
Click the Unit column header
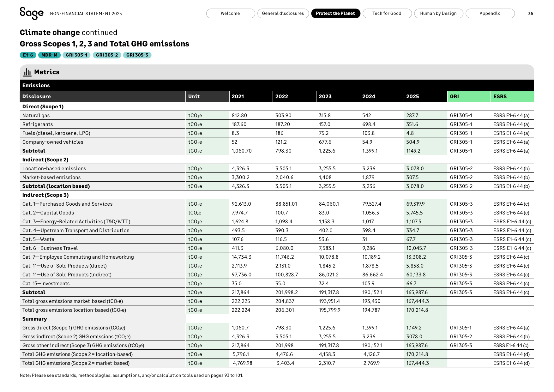(x=207, y=96)
